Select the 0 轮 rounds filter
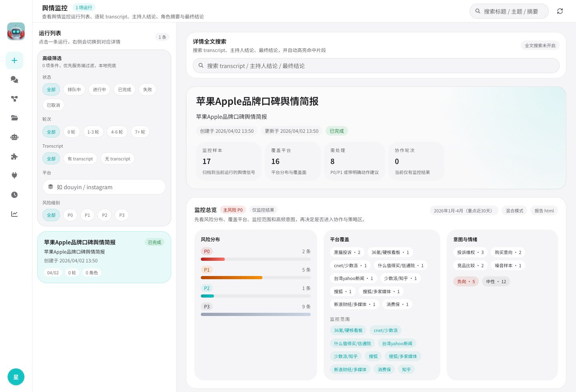This screenshot has width=576, height=392. click(x=71, y=132)
